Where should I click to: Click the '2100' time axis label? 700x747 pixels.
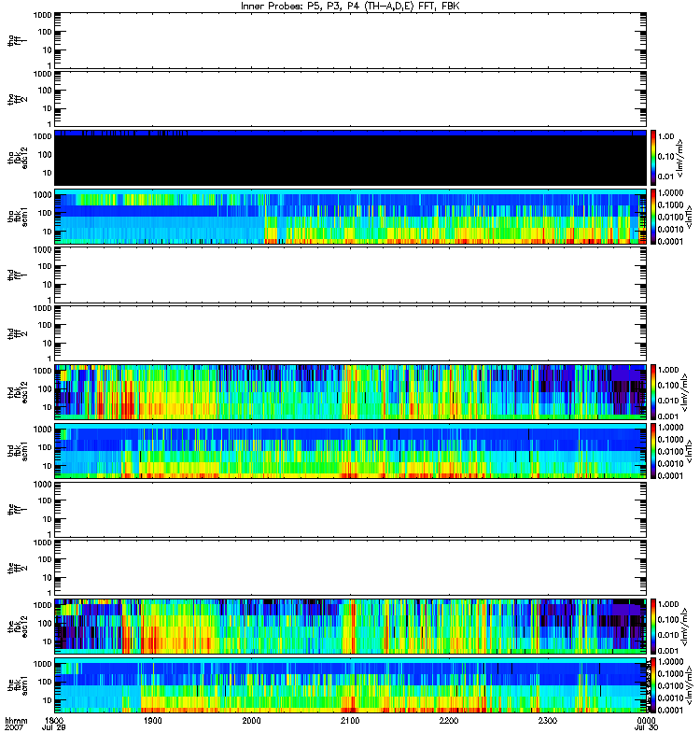[x=350, y=720]
